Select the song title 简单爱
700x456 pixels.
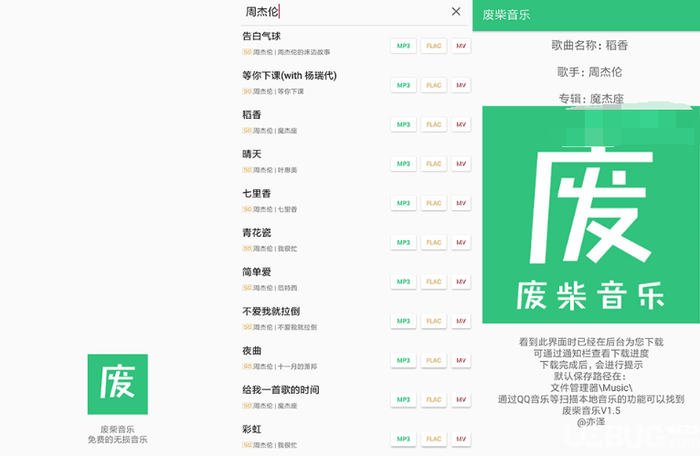point(256,272)
